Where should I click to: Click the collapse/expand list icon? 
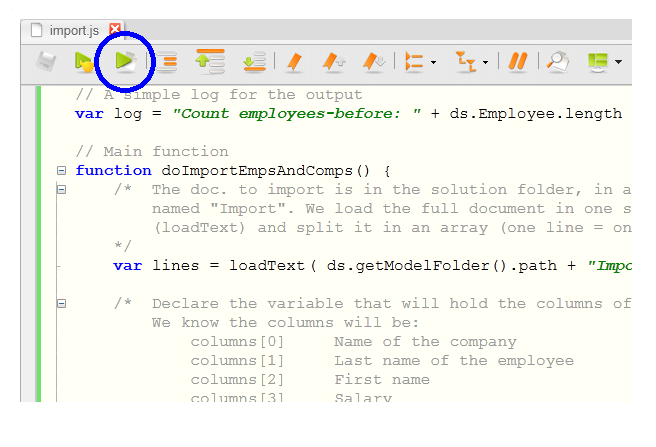[x=415, y=62]
